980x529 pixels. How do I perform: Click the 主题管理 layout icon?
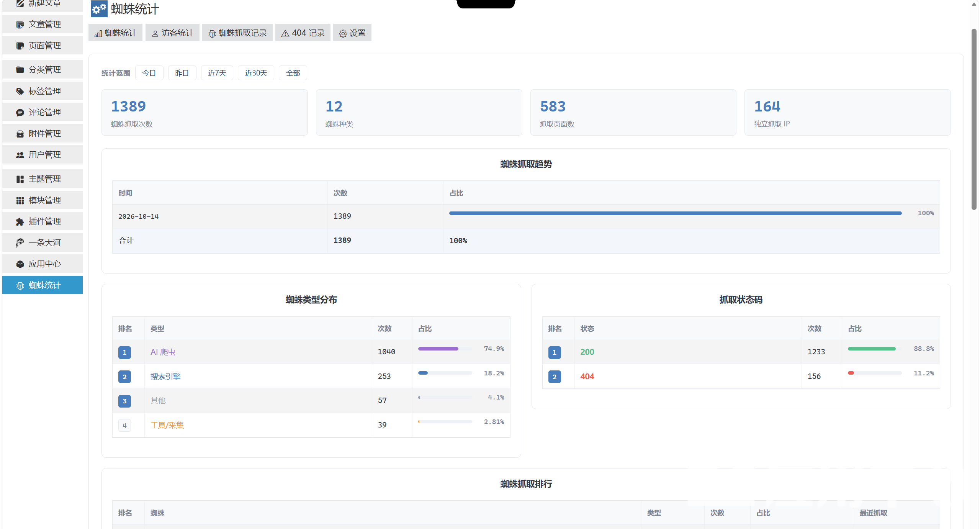pyautogui.click(x=20, y=179)
